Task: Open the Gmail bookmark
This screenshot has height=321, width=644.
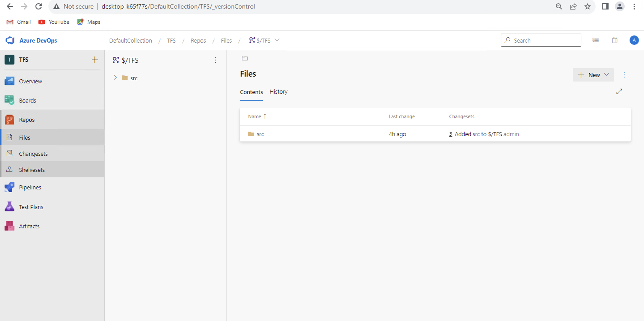Action: [x=18, y=22]
